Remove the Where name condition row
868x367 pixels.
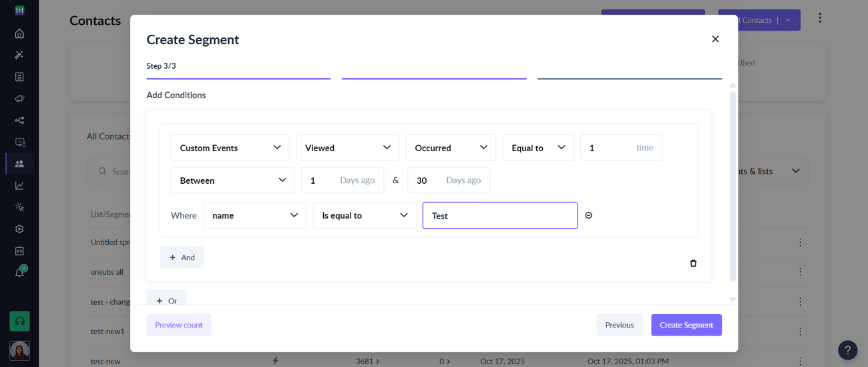click(x=588, y=215)
